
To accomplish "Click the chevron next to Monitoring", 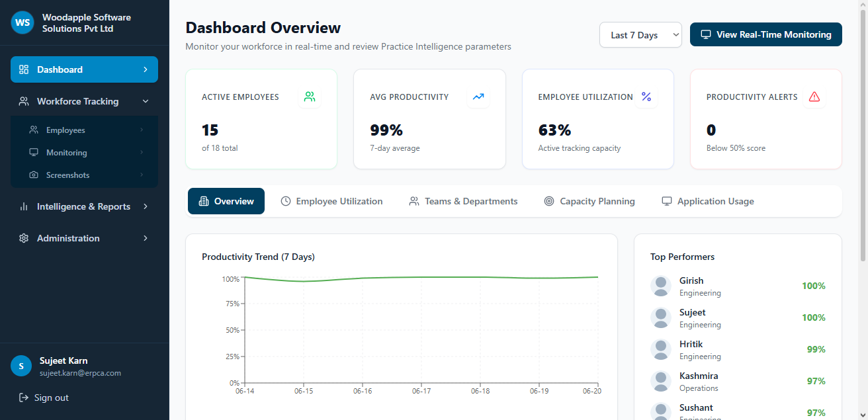I will click(142, 153).
